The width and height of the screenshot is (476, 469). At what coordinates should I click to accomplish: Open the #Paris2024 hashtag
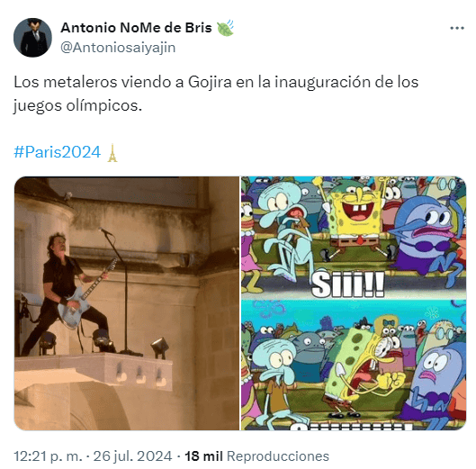(x=58, y=152)
